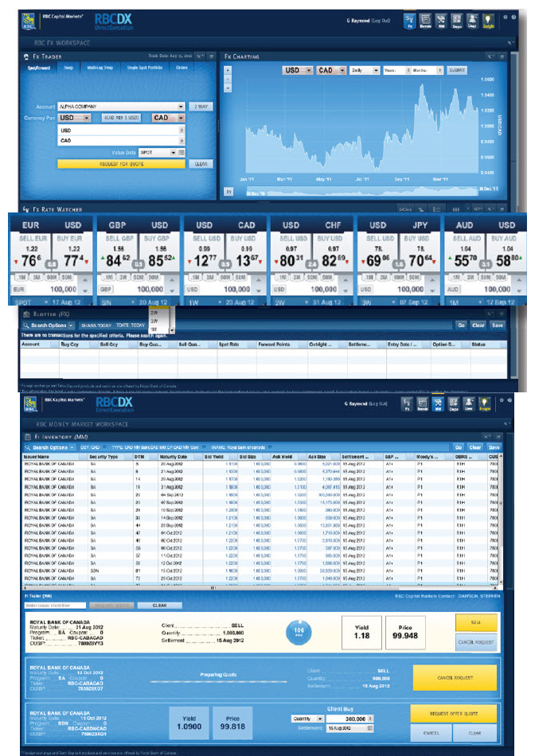Viewport: 535px width, 756px height.
Task: Switch to the Multi-Leg Swap tab
Action: pyautogui.click(x=100, y=68)
